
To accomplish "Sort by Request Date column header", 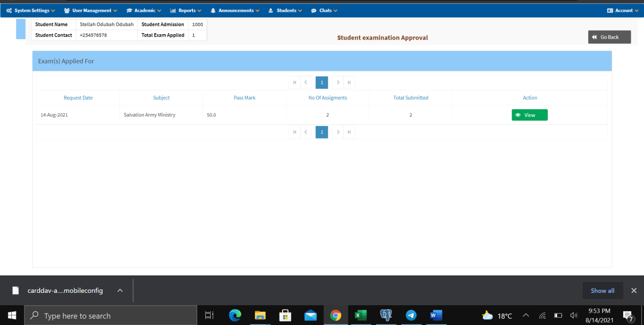I will point(78,98).
